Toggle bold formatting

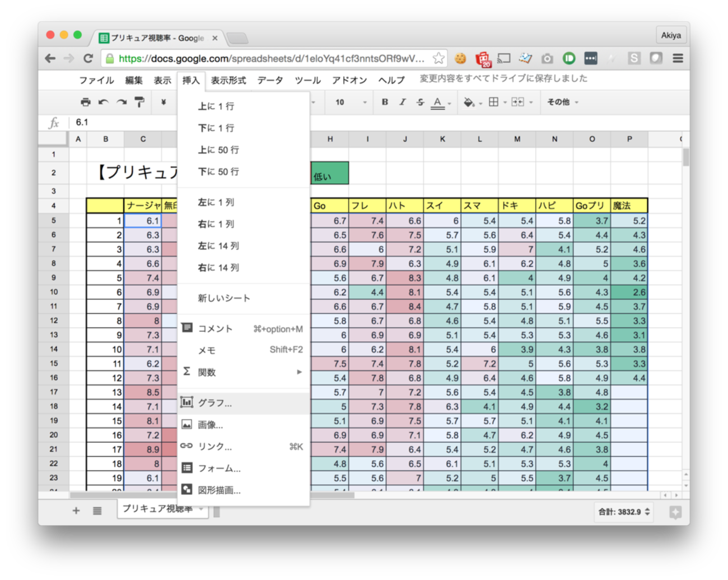385,102
